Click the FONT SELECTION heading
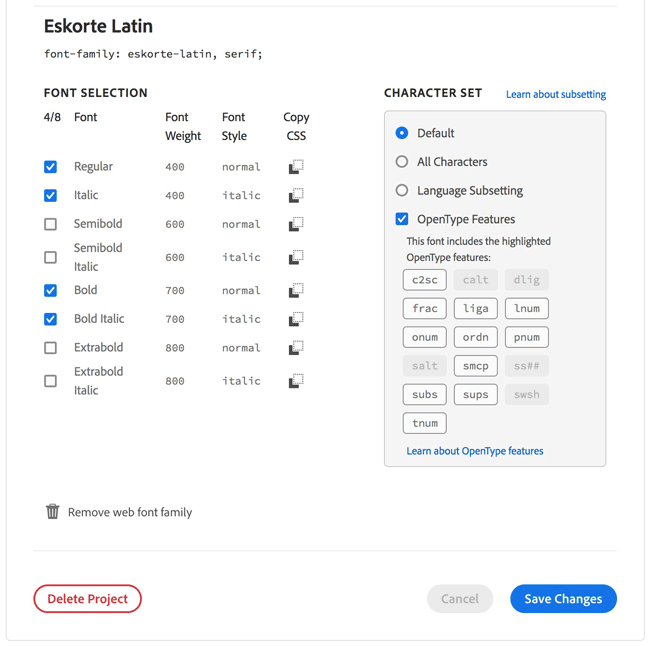The height and width of the screenshot is (646, 650). pos(96,93)
